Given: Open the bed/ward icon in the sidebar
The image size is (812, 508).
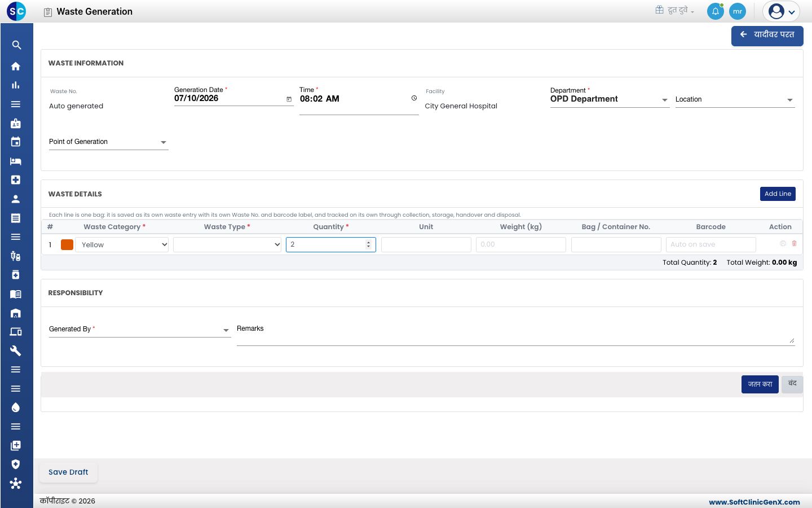Looking at the screenshot, I should pos(16,161).
